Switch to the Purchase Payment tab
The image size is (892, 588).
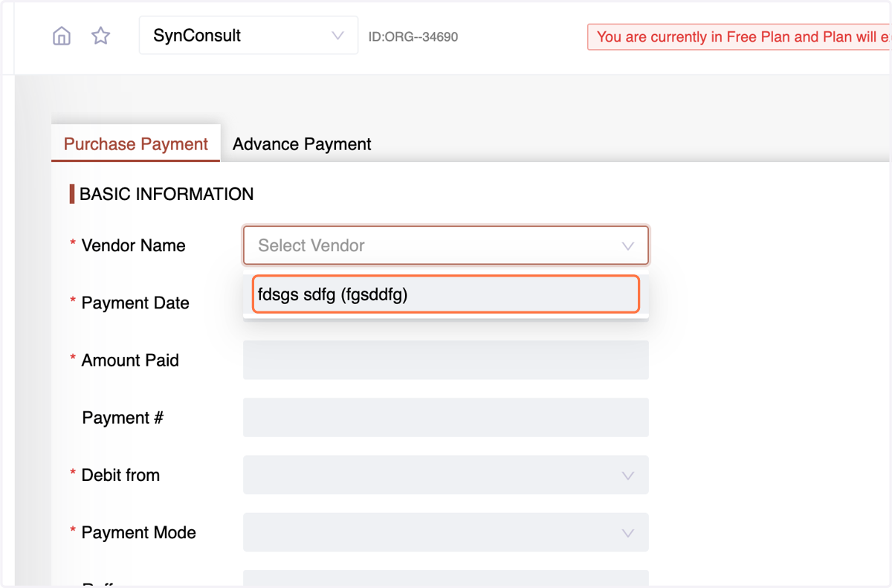coord(136,144)
